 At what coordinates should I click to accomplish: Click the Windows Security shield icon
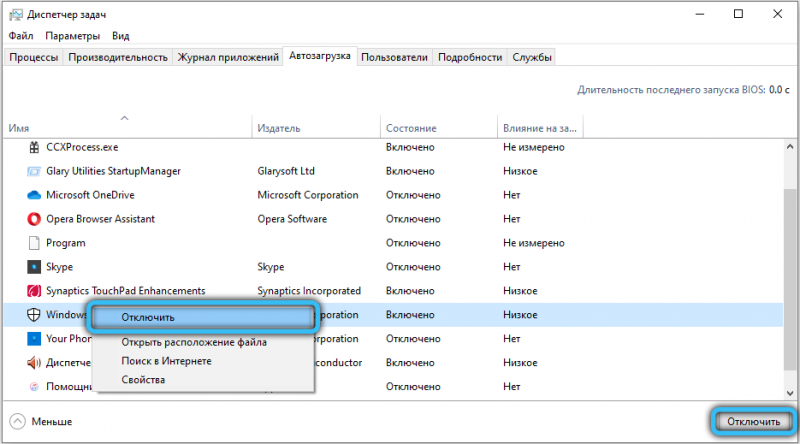[34, 315]
